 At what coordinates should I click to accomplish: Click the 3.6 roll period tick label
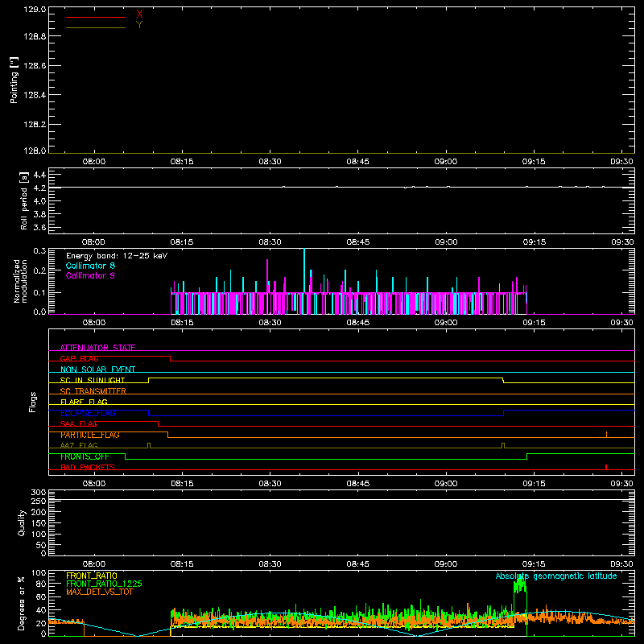pos(39,228)
